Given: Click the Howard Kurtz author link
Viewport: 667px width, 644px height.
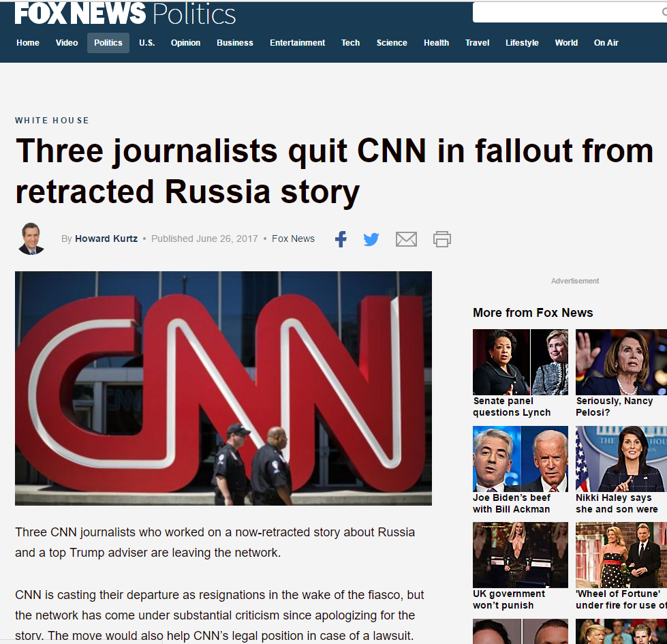Looking at the screenshot, I should pos(106,239).
